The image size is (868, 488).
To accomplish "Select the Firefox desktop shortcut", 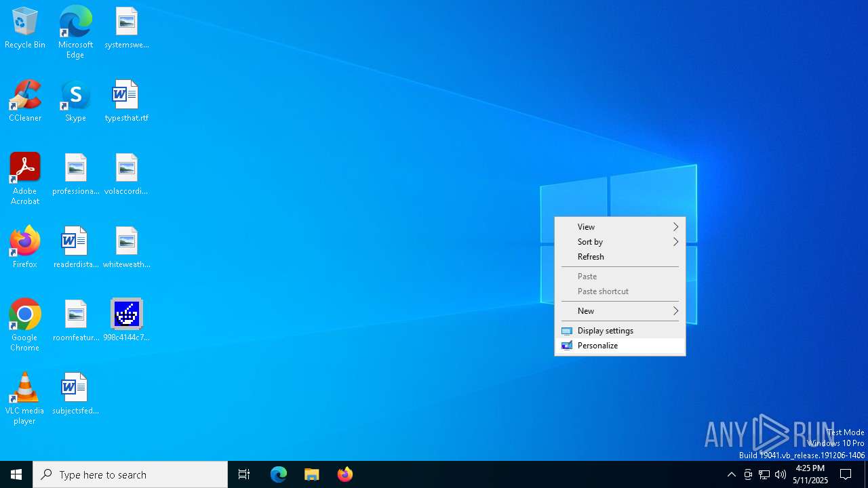I will pyautogui.click(x=25, y=248).
